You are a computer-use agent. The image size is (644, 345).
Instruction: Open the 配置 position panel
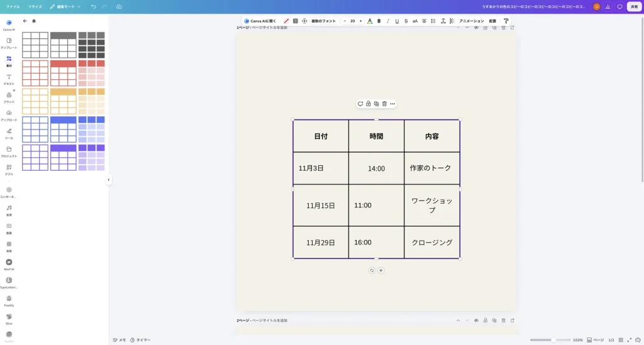(492, 21)
